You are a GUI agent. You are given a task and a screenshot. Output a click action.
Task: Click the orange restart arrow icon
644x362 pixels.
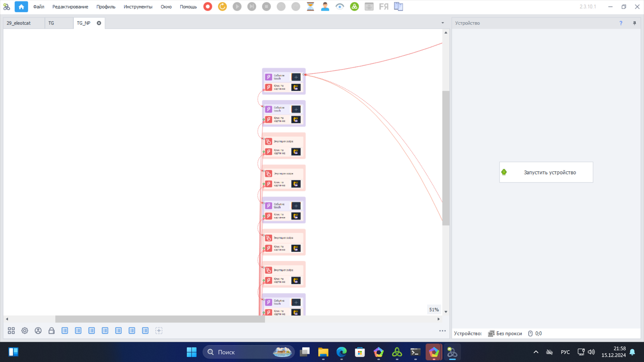[222, 6]
